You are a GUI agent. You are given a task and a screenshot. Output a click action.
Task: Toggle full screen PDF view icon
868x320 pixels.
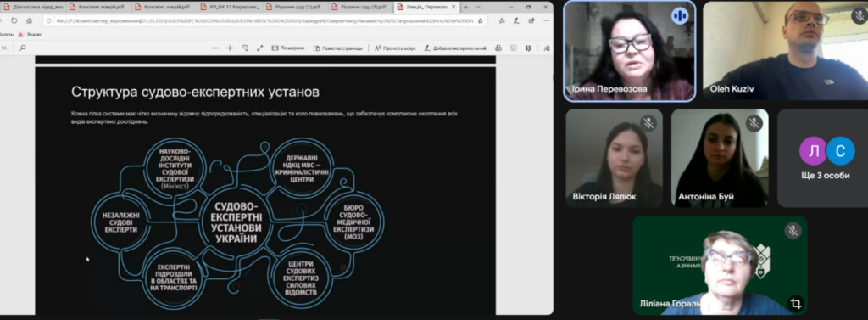pyautogui.click(x=259, y=48)
